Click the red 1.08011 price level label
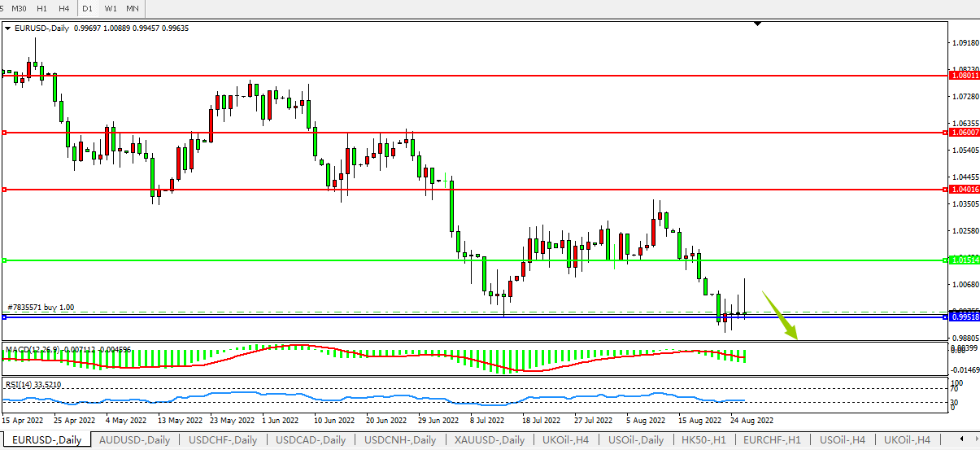This screenshot has width=980, height=450. (964, 76)
